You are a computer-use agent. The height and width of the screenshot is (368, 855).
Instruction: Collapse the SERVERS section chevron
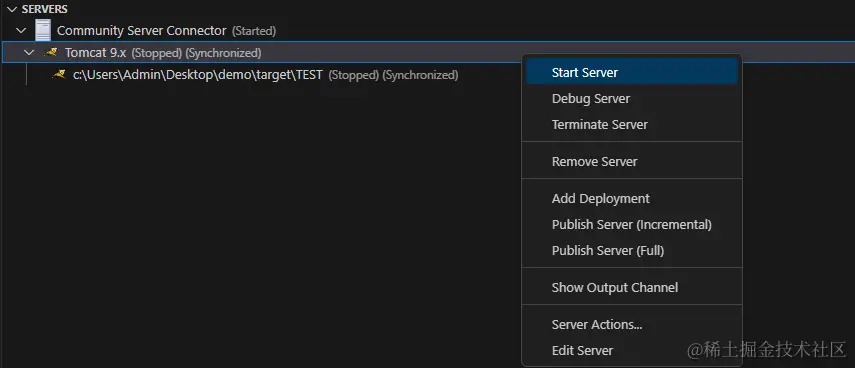[12, 9]
